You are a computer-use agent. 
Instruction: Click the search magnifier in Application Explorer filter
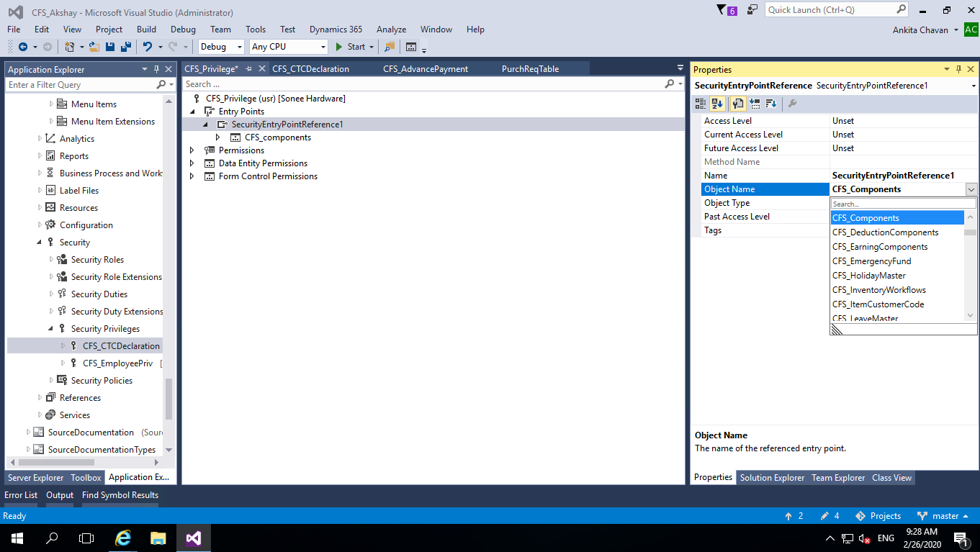tap(161, 85)
